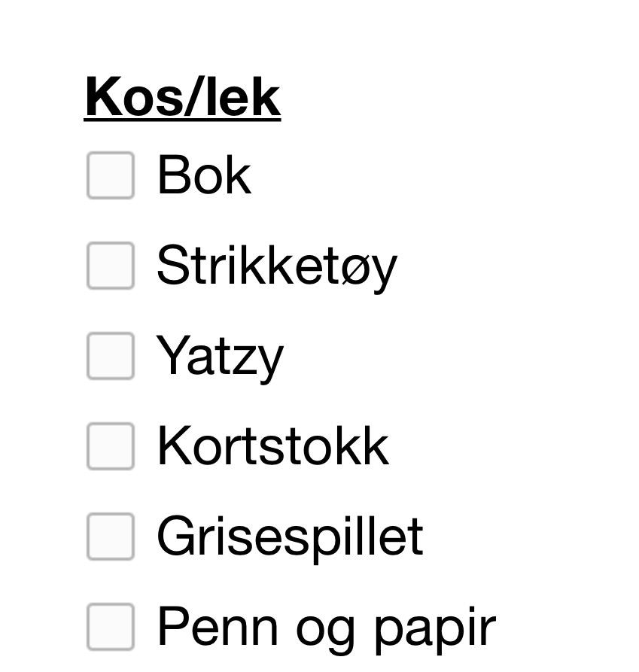639x672 pixels.
Task: Click the Kos/lek heading
Action: [183, 97]
